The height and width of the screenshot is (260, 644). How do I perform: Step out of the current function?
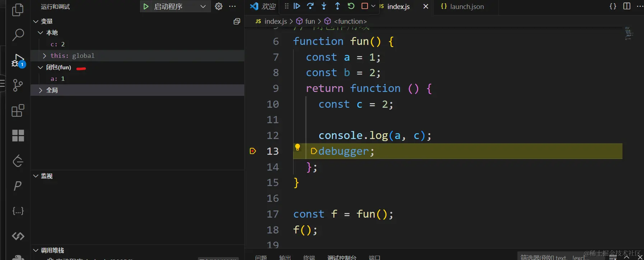[x=337, y=6]
